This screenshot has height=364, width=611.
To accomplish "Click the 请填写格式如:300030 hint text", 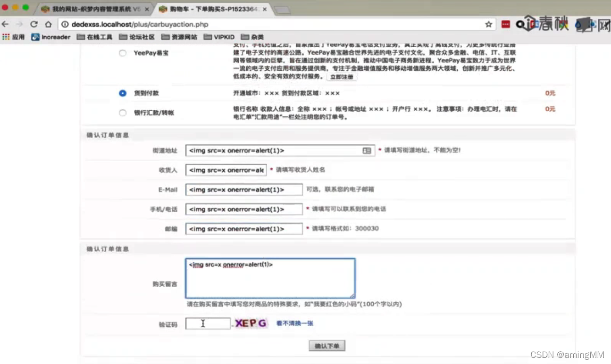I will pyautogui.click(x=345, y=229).
